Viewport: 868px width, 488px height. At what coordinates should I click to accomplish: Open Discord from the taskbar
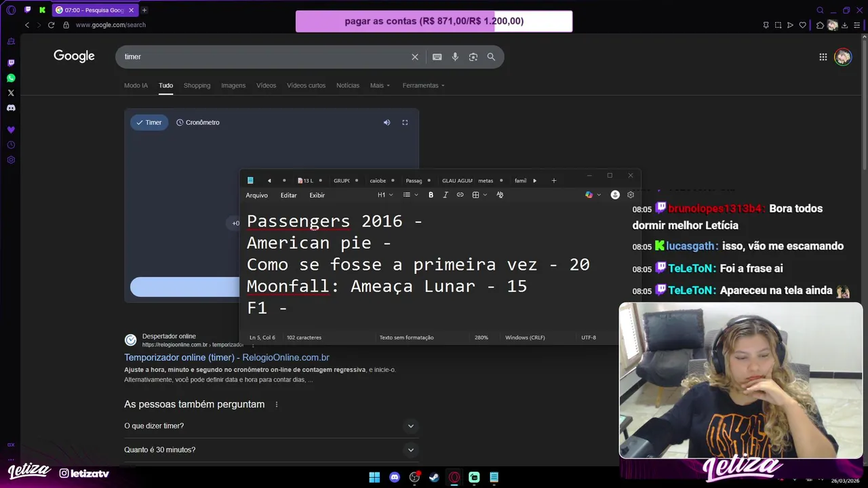click(395, 477)
